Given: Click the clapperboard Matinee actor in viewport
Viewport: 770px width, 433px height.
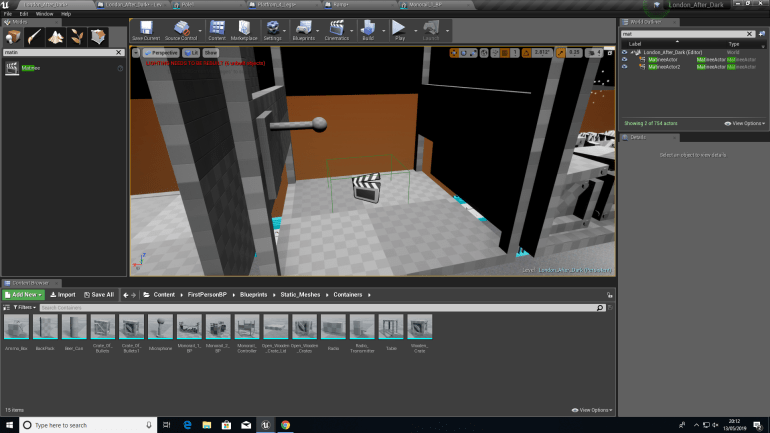Looking at the screenshot, I should tap(366, 187).
